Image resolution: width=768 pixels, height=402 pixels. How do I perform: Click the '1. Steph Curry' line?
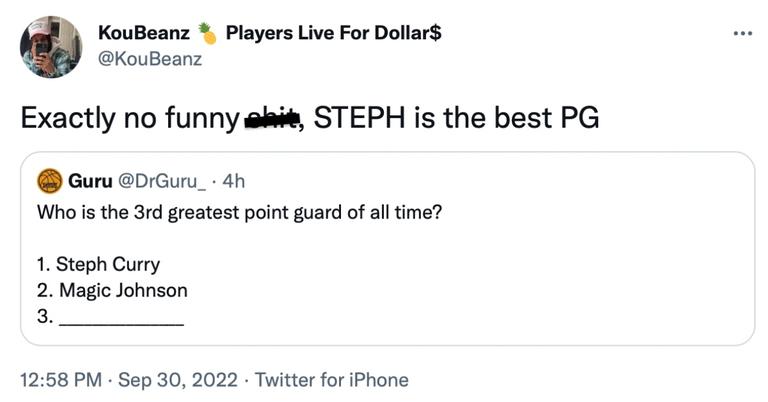click(x=98, y=265)
